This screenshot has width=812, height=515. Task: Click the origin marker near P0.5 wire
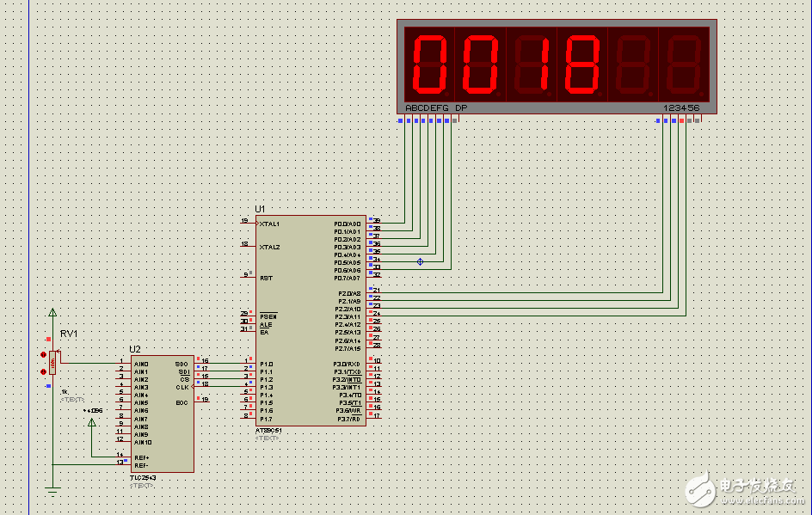click(x=420, y=262)
